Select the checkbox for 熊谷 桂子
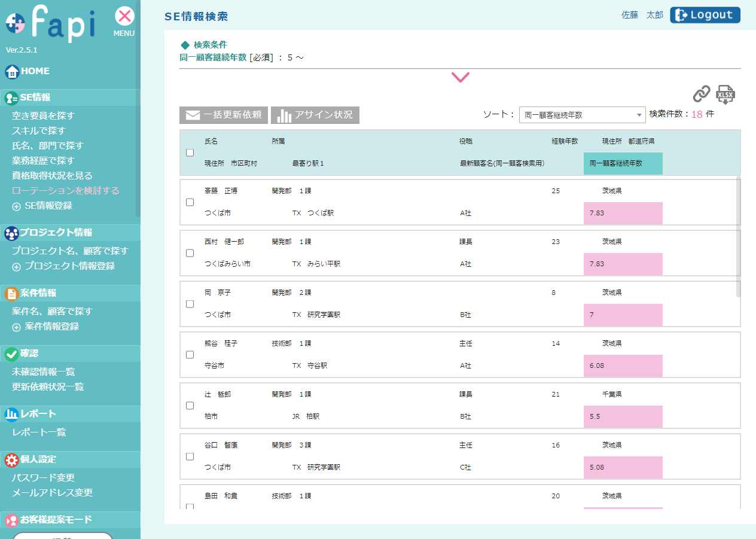 (190, 355)
